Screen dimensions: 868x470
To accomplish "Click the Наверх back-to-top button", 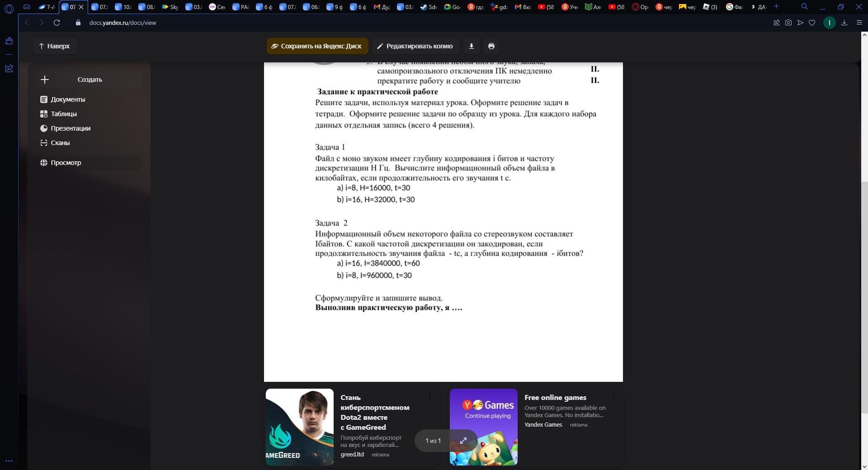I will (x=54, y=46).
